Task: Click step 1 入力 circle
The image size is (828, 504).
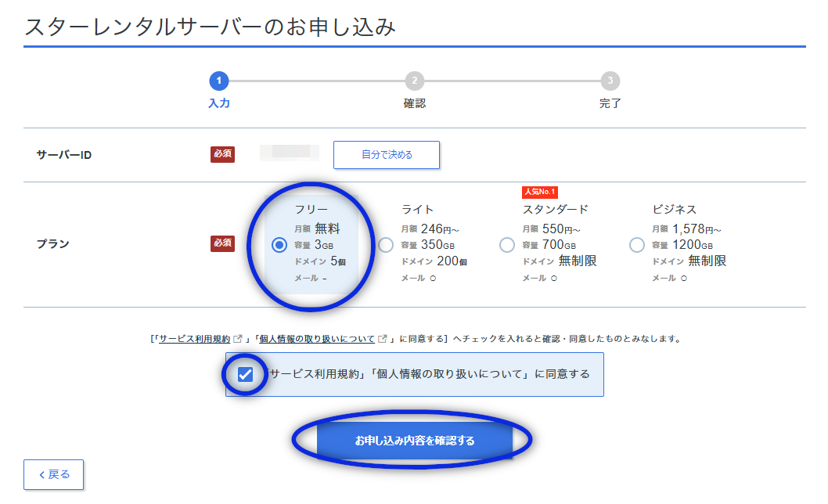Action: tap(219, 81)
